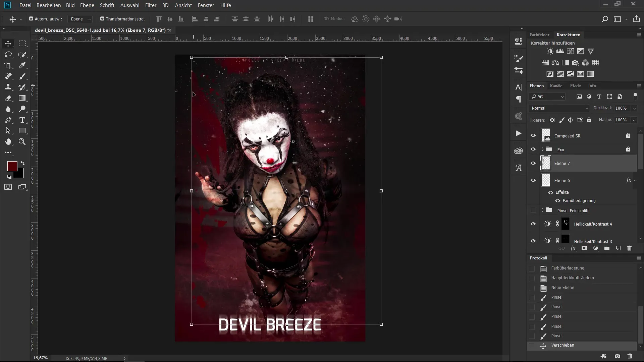Select the Lasso tool
This screenshot has height=362, width=644.
pos(8,55)
